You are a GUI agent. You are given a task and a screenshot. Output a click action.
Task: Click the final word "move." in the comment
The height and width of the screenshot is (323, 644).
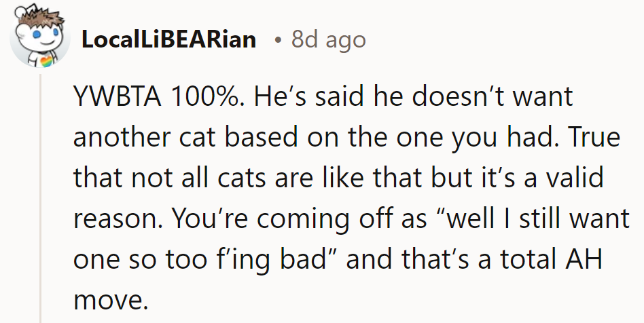109,299
